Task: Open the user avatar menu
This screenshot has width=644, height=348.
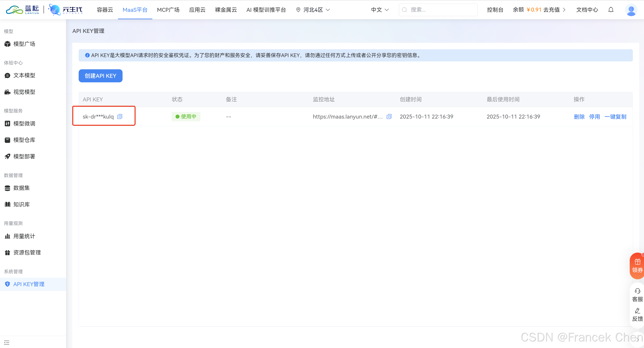Action: [631, 10]
